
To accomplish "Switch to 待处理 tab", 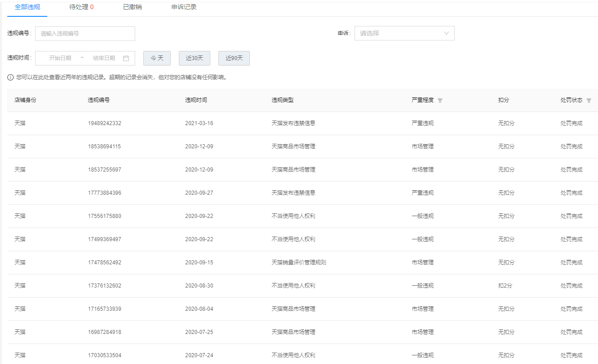I will pyautogui.click(x=81, y=7).
